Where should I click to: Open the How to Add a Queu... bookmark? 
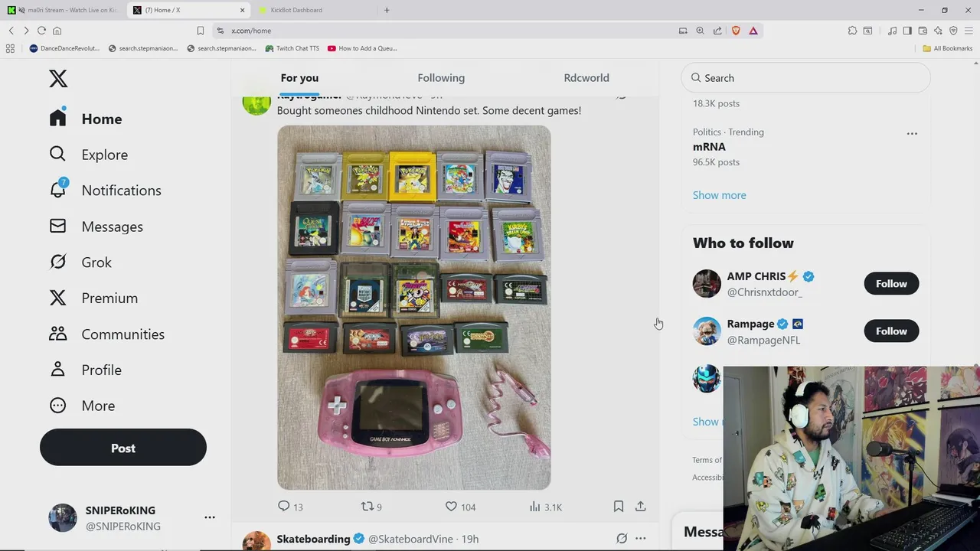click(362, 48)
